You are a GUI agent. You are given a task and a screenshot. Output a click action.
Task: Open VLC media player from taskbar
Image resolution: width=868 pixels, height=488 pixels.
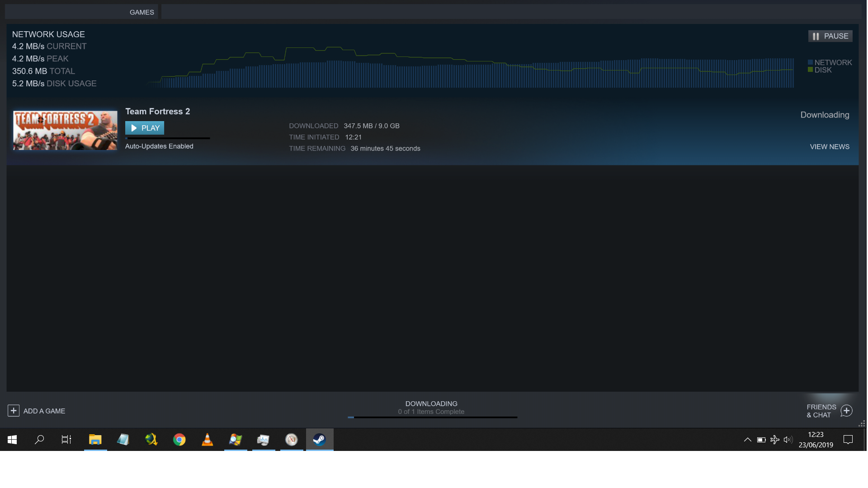point(208,439)
